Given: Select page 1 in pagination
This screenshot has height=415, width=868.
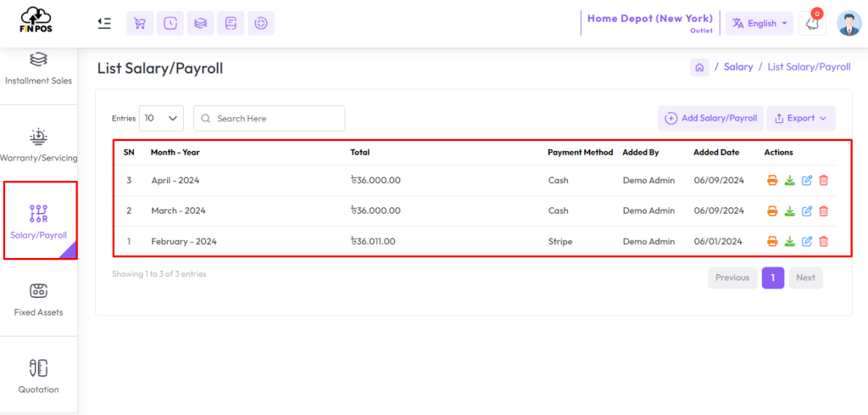Looking at the screenshot, I should (x=773, y=278).
